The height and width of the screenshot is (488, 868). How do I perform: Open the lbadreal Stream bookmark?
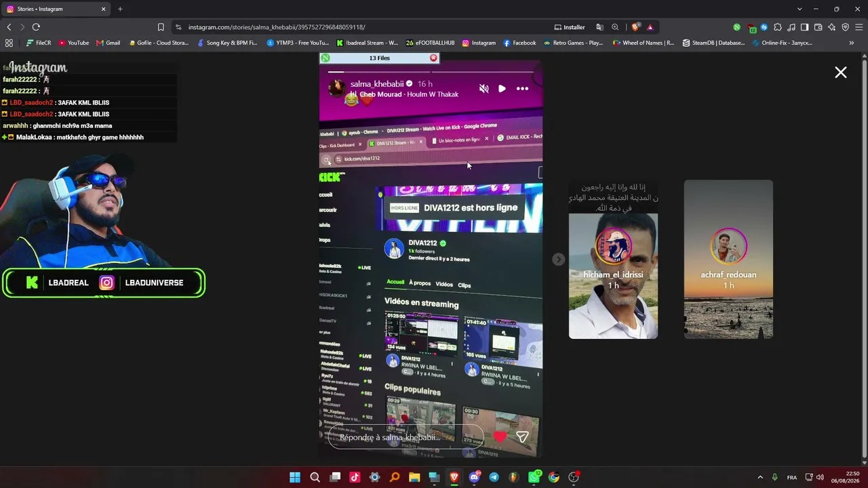click(x=368, y=43)
